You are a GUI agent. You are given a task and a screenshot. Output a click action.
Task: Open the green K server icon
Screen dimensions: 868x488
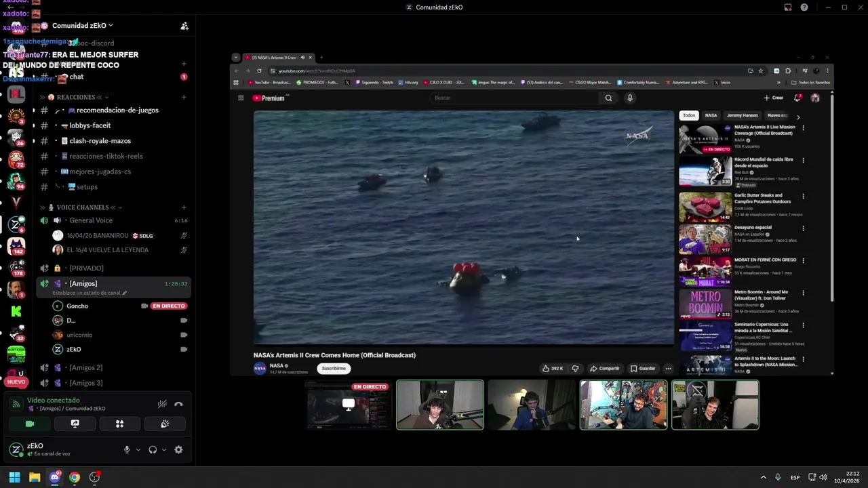[16, 311]
